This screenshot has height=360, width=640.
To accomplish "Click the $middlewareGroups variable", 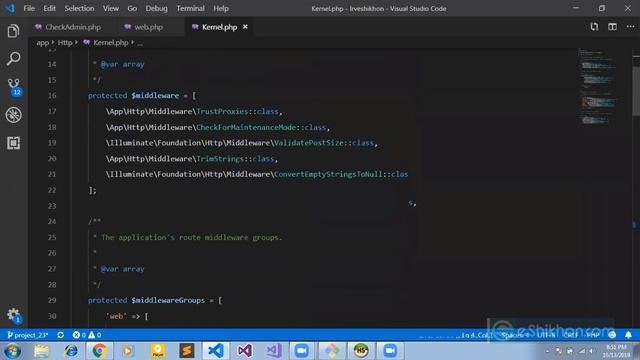I will click(168, 300).
